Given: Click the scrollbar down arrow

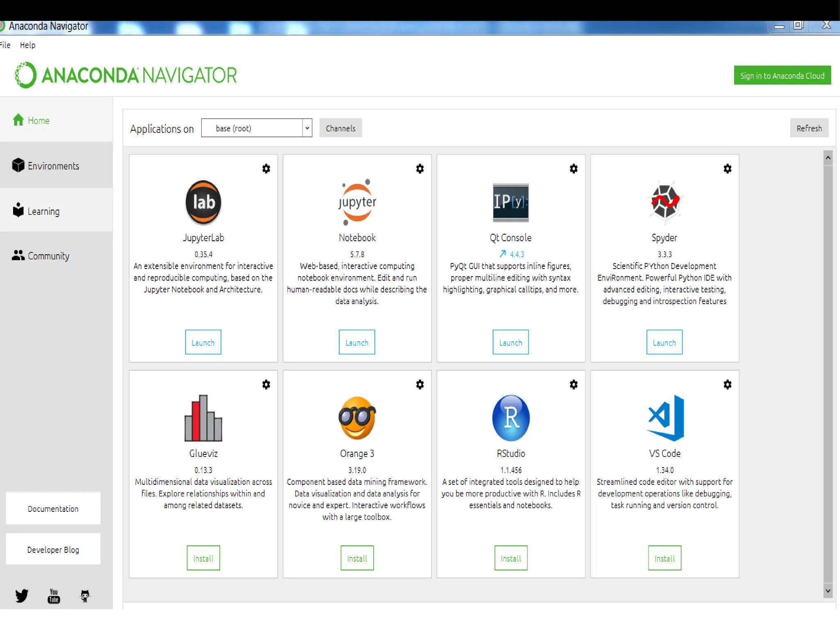Looking at the screenshot, I should click(x=828, y=591).
